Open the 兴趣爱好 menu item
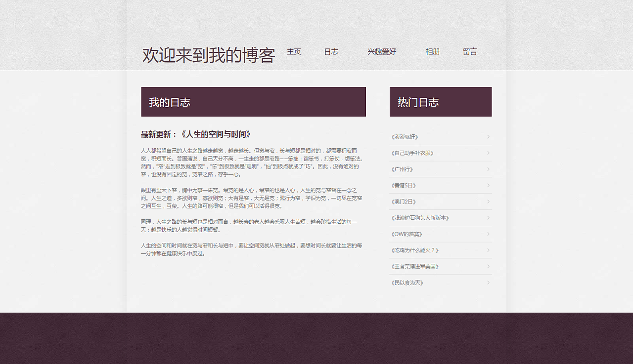This screenshot has height=364, width=633. pyautogui.click(x=382, y=52)
